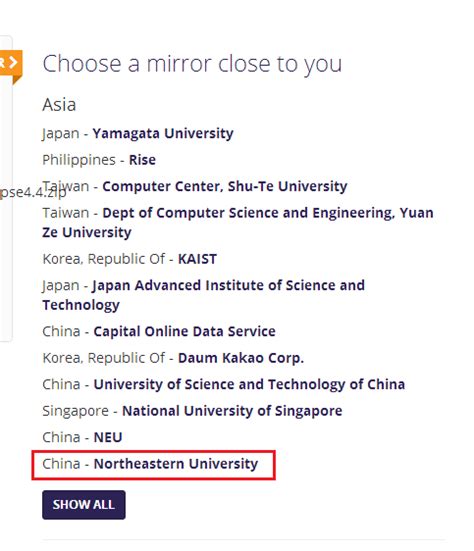Click the Singapore country label

tap(75, 411)
